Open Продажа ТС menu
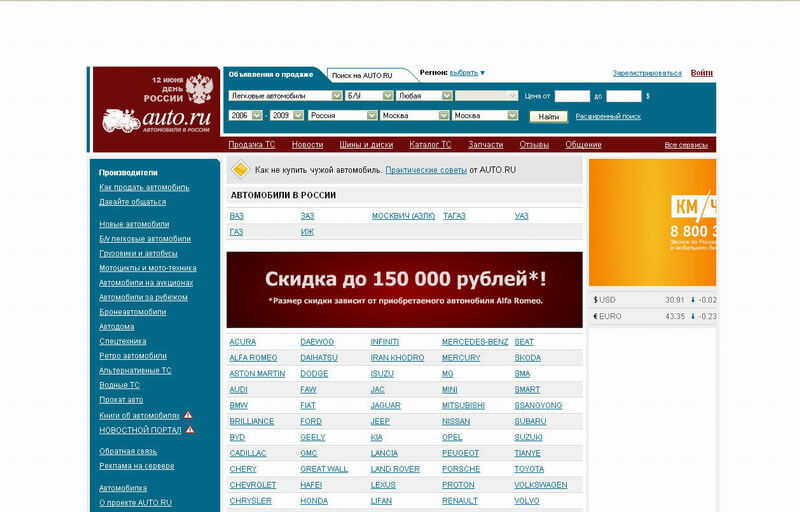 pos(252,144)
